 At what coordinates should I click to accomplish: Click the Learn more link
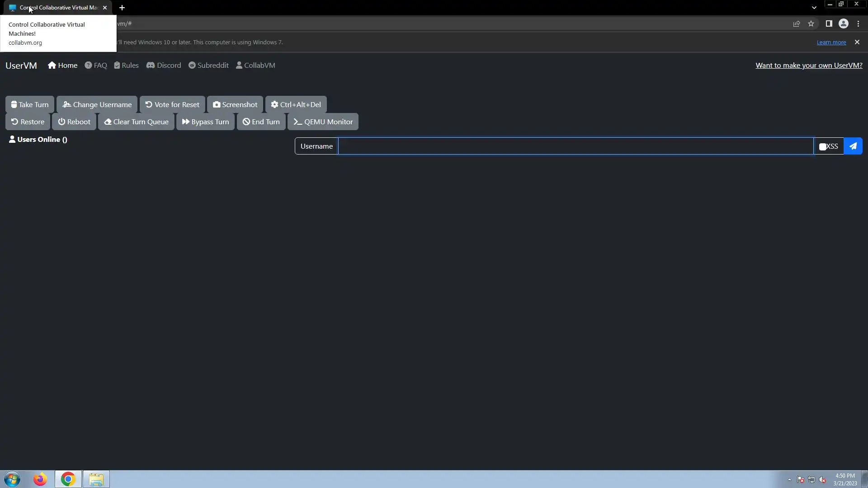[831, 42]
